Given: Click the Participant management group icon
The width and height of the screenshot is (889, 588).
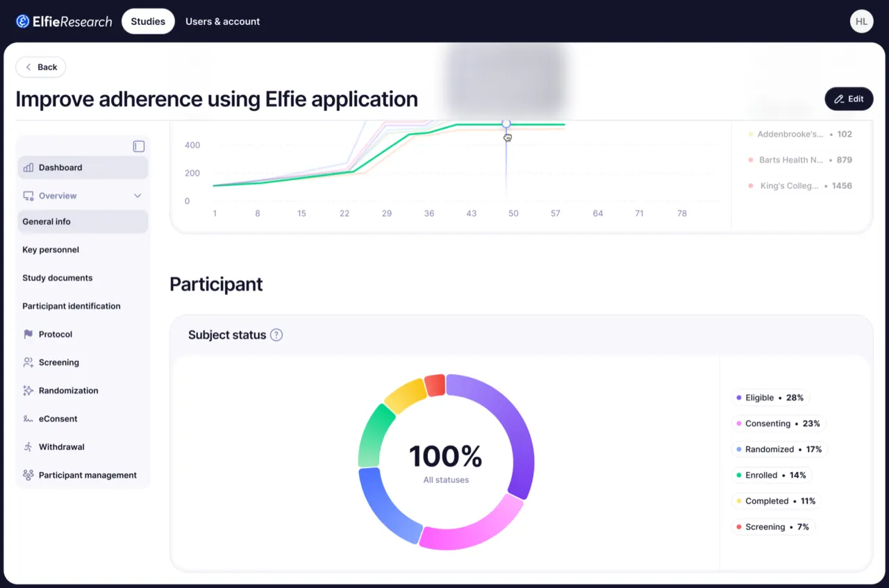Looking at the screenshot, I should tap(28, 476).
